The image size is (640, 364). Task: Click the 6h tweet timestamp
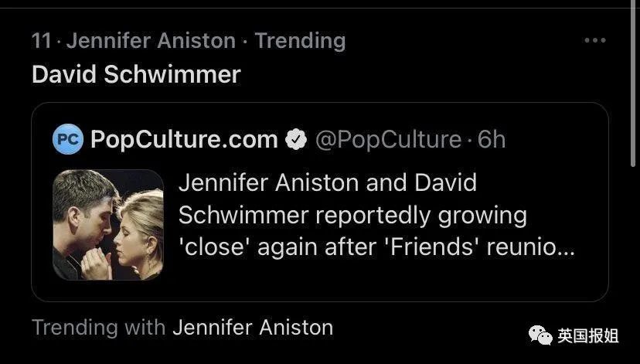492,140
